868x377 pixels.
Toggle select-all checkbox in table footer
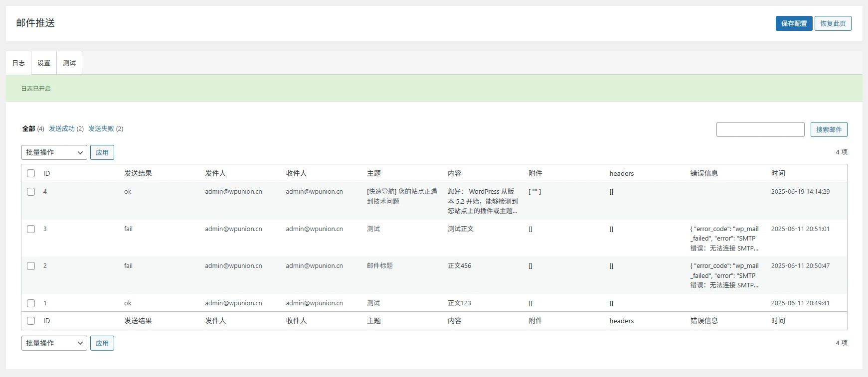click(31, 321)
